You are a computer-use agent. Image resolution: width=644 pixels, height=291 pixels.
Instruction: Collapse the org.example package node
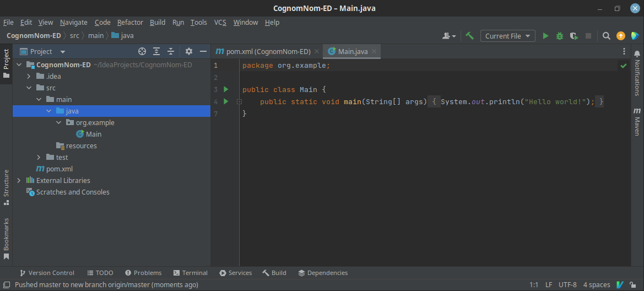(59, 122)
